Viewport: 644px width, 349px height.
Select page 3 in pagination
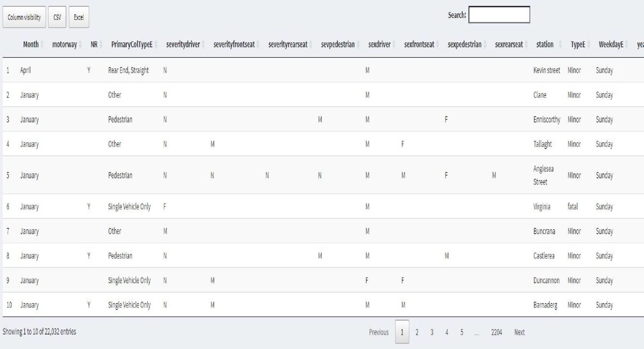(x=431, y=332)
